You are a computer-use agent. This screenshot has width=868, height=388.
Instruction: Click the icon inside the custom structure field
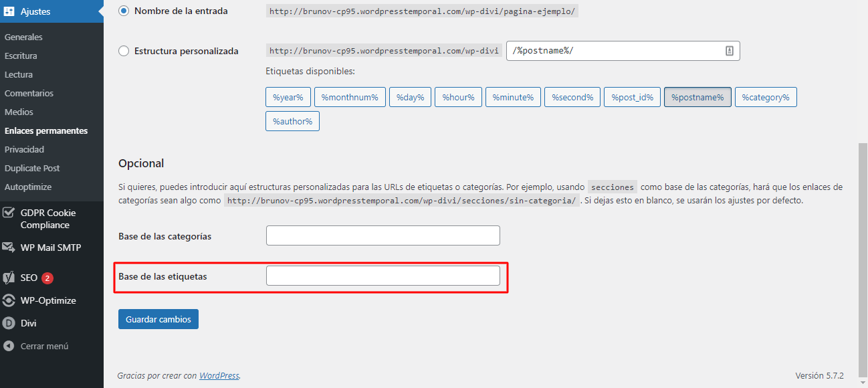[730, 51]
